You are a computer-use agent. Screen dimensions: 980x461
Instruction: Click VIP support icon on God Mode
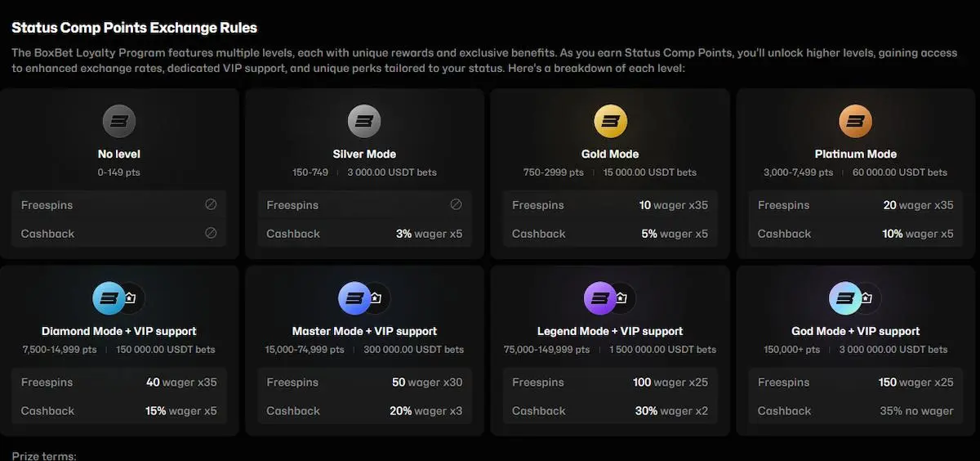pyautogui.click(x=866, y=298)
